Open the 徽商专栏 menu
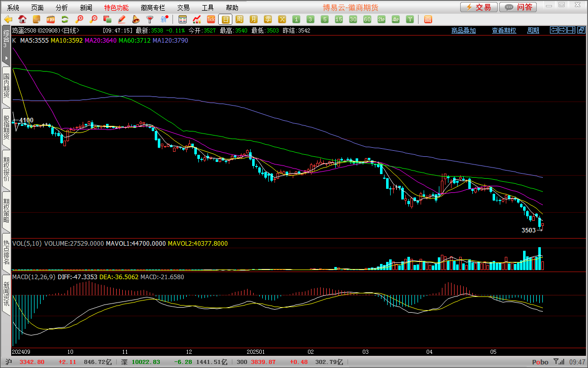Viewport: 588px width, 368px height. point(153,8)
